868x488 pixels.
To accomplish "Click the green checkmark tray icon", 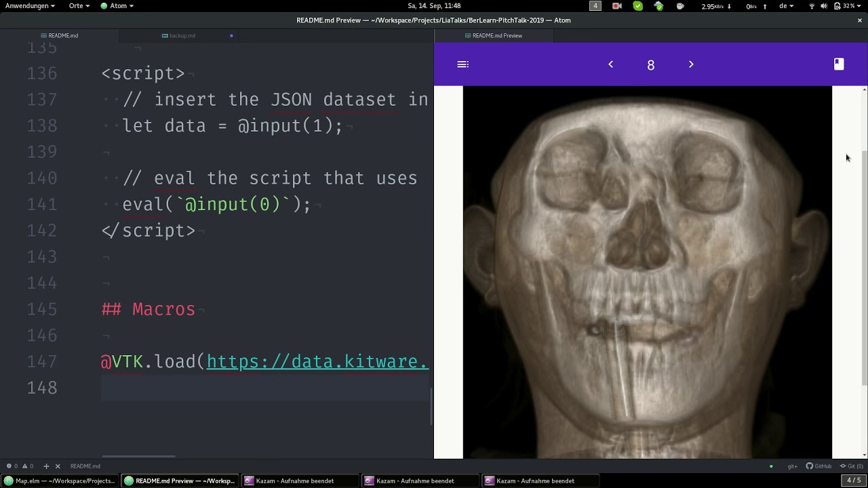I will click(x=638, y=5).
